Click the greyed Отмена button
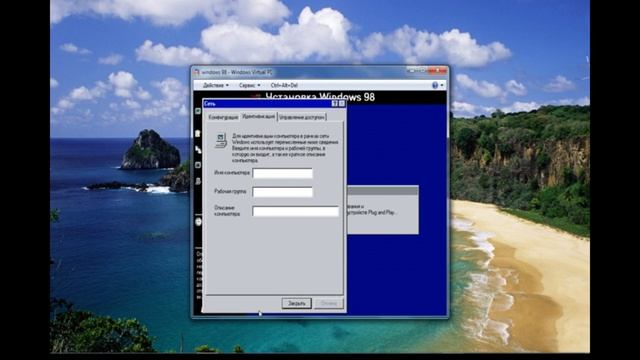This screenshot has width=640, height=360. (x=329, y=303)
